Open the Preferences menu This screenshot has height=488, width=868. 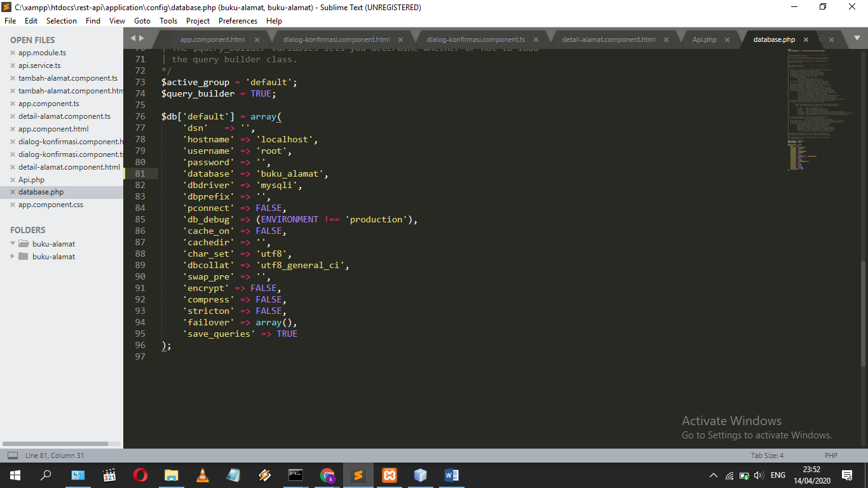pos(238,21)
